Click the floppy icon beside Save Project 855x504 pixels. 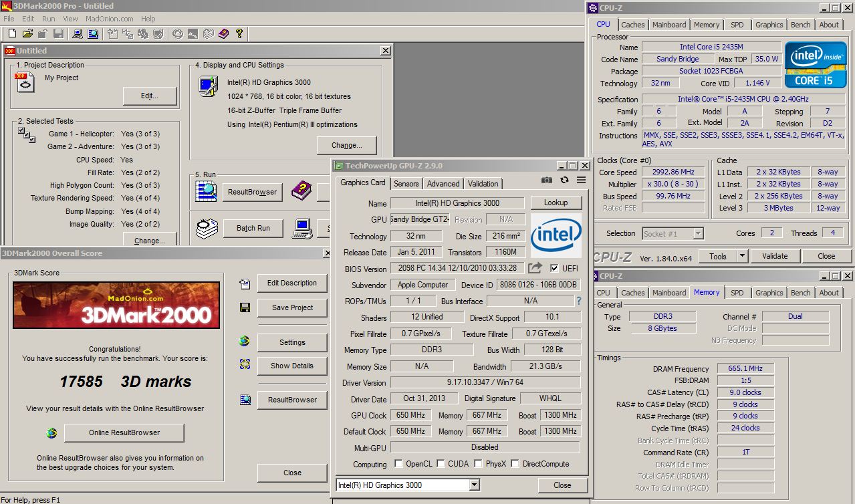coord(245,307)
